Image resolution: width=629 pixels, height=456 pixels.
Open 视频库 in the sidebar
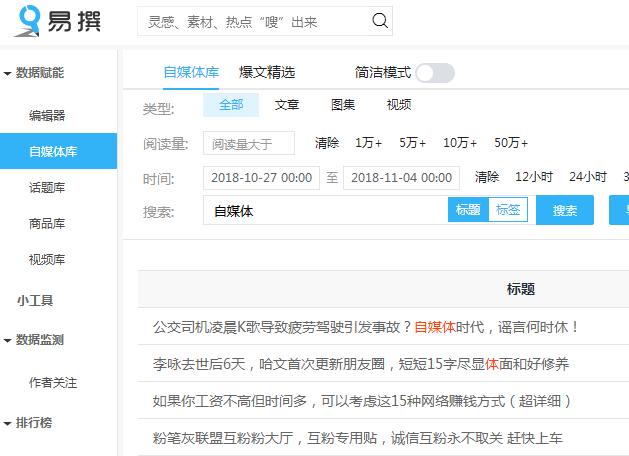pyautogui.click(x=47, y=259)
